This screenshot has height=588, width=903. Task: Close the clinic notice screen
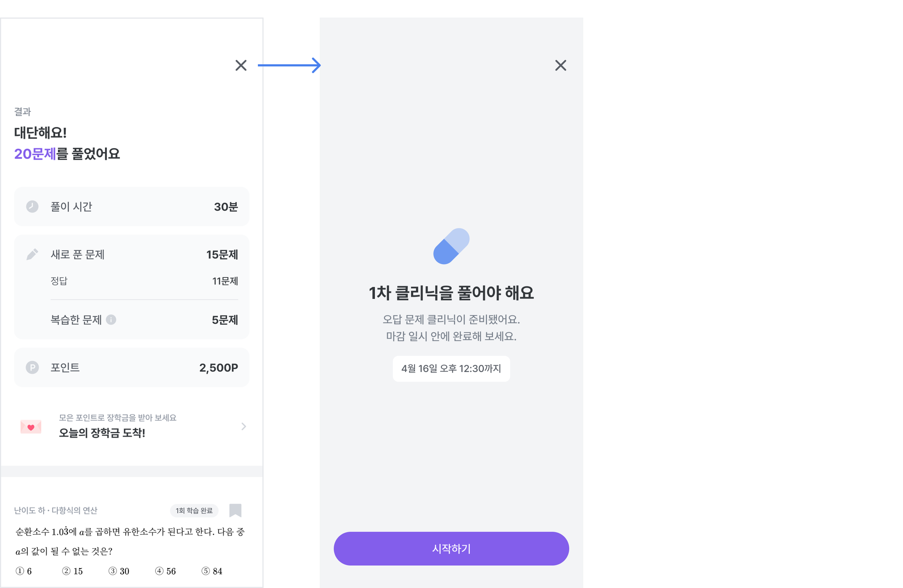point(560,65)
